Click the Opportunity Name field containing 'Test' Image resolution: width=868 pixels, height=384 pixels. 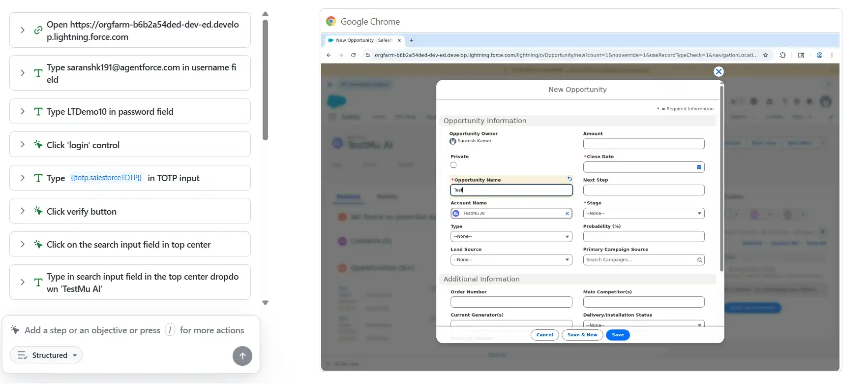coord(511,190)
